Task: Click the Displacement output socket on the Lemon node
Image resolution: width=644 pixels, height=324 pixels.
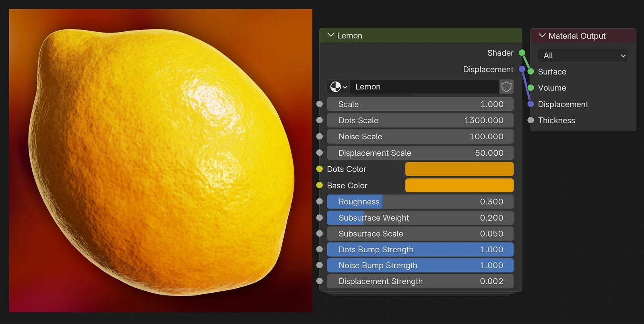Action: pos(522,69)
